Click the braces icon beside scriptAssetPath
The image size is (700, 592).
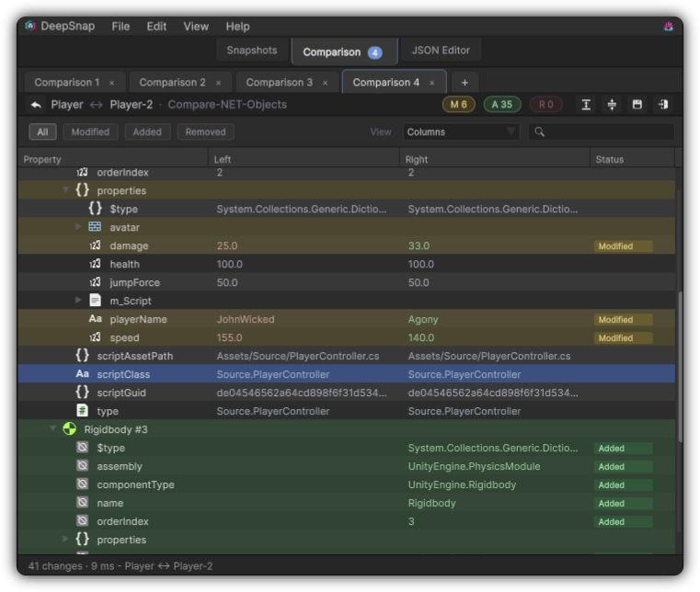[82, 356]
